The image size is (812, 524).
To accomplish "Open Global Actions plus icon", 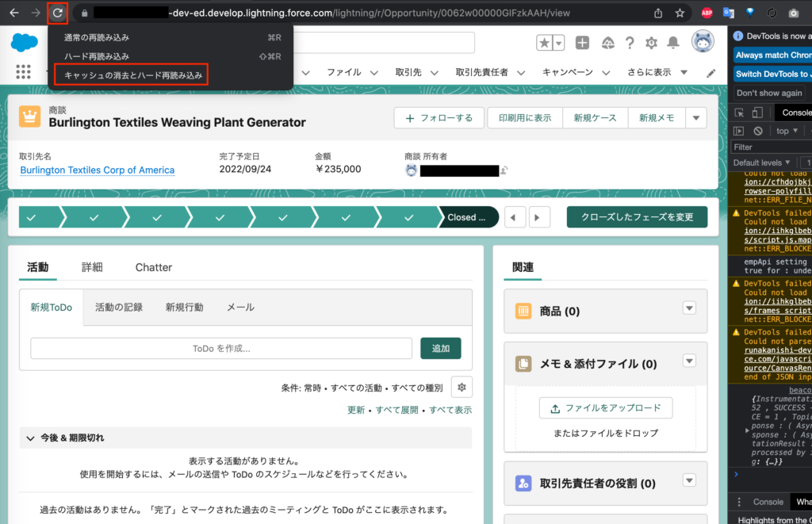I will [x=582, y=43].
